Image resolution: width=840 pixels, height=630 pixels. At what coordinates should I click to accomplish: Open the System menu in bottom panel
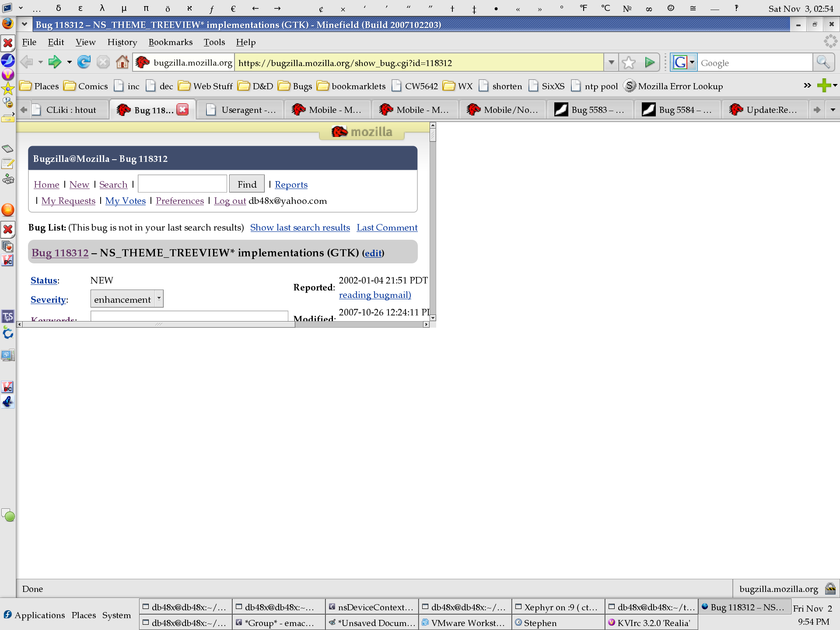(x=116, y=615)
